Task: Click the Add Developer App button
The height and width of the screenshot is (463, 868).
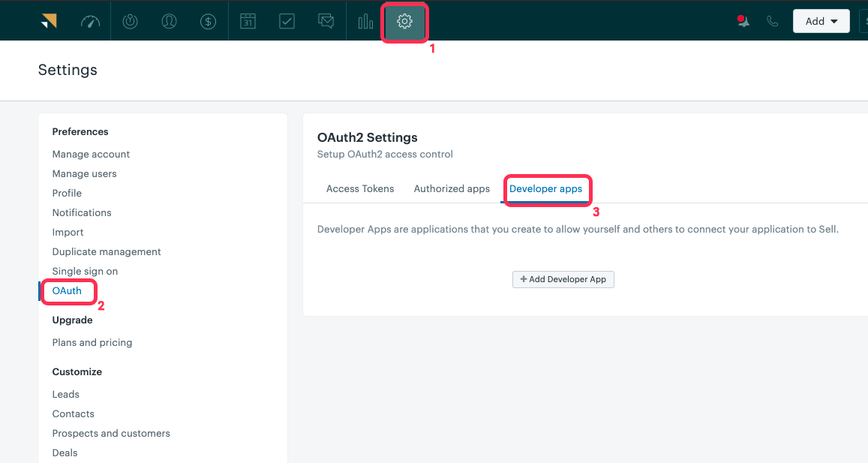Action: [563, 279]
